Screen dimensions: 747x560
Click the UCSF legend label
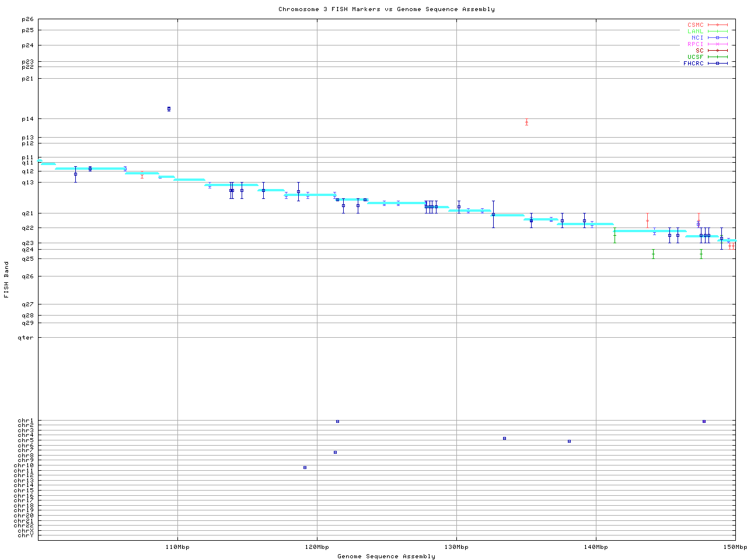coord(695,57)
